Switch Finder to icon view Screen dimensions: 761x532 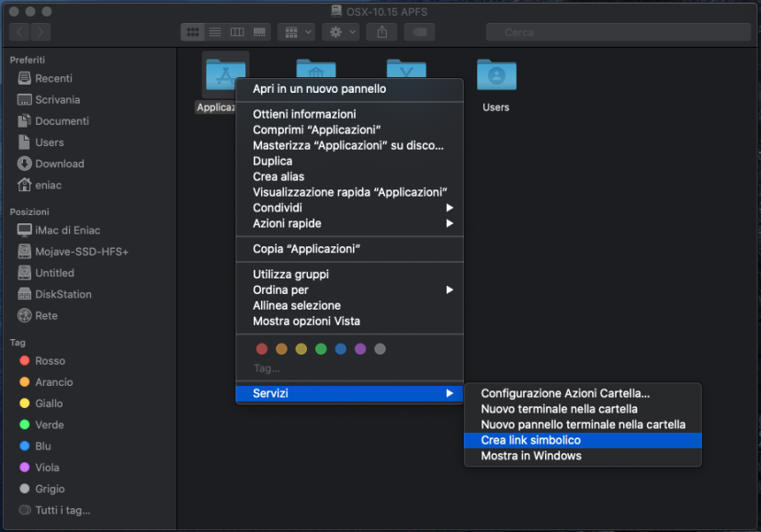click(x=193, y=32)
